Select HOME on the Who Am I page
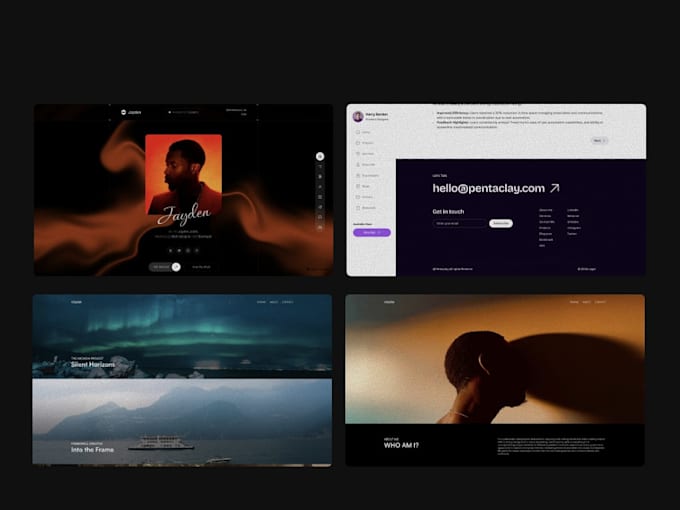680x510 pixels. pyautogui.click(x=574, y=302)
